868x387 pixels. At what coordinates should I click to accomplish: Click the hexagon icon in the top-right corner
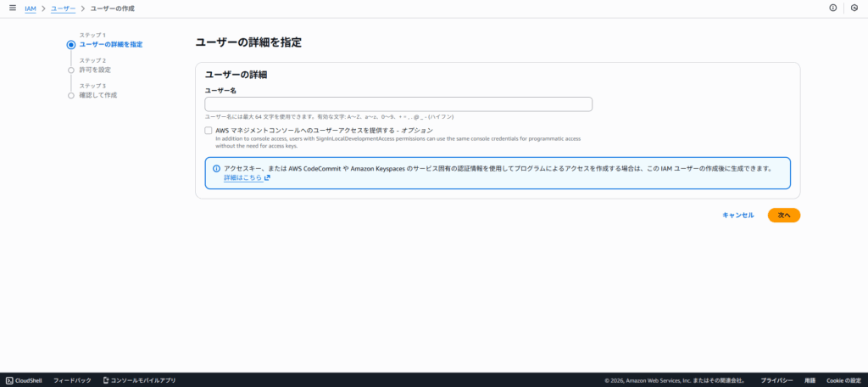click(x=854, y=8)
